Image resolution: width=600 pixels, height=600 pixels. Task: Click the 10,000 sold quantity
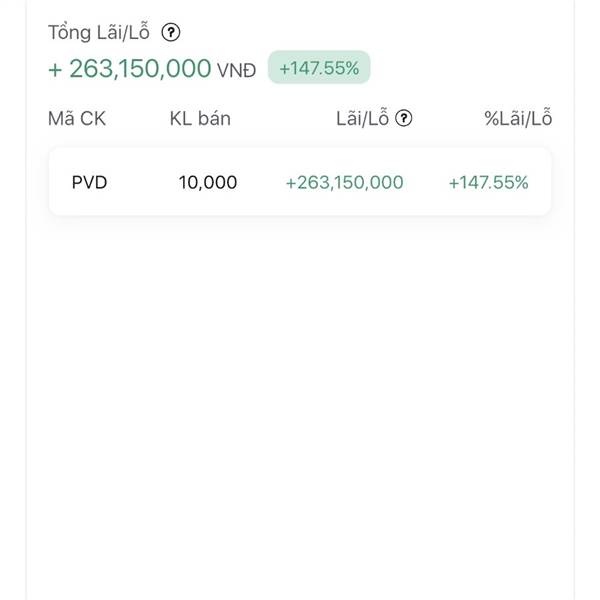(x=208, y=182)
